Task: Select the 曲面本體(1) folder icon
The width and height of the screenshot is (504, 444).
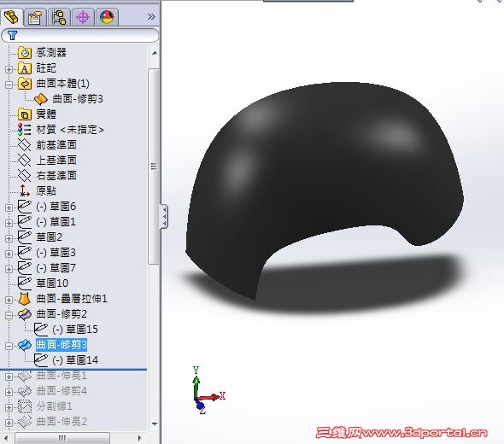Action: click(x=25, y=84)
